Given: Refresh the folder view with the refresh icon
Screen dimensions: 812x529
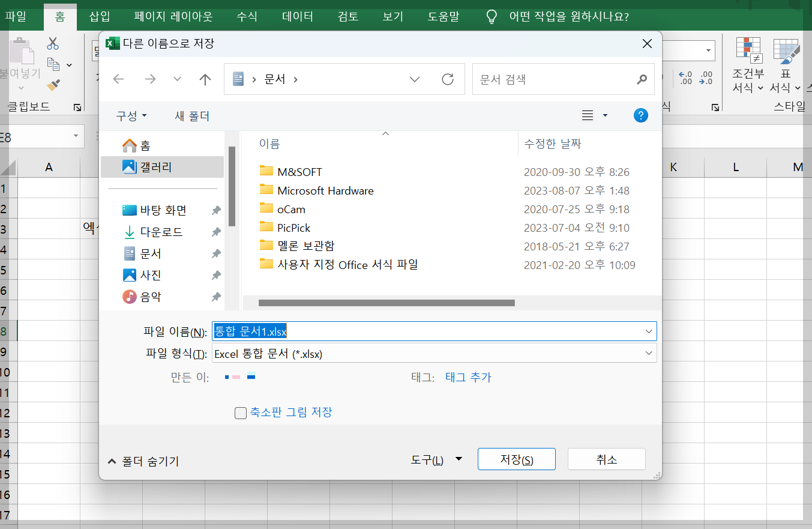Looking at the screenshot, I should [x=448, y=79].
